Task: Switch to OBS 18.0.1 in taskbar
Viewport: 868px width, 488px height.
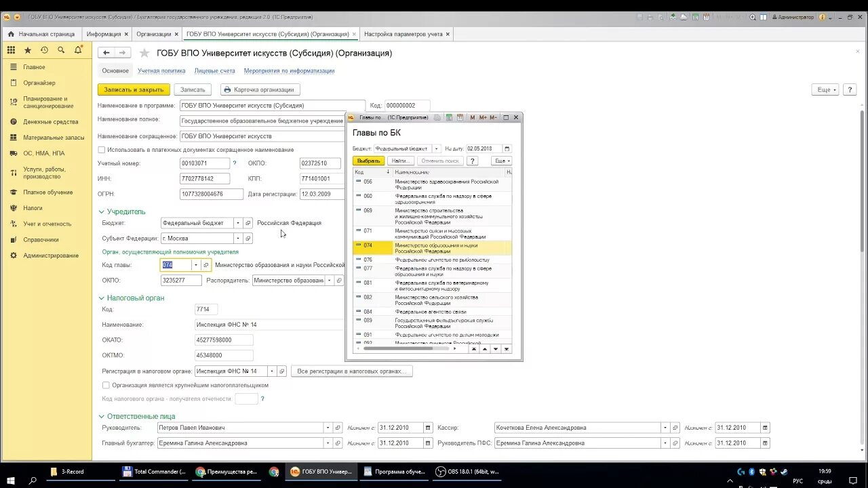Action: click(467, 472)
